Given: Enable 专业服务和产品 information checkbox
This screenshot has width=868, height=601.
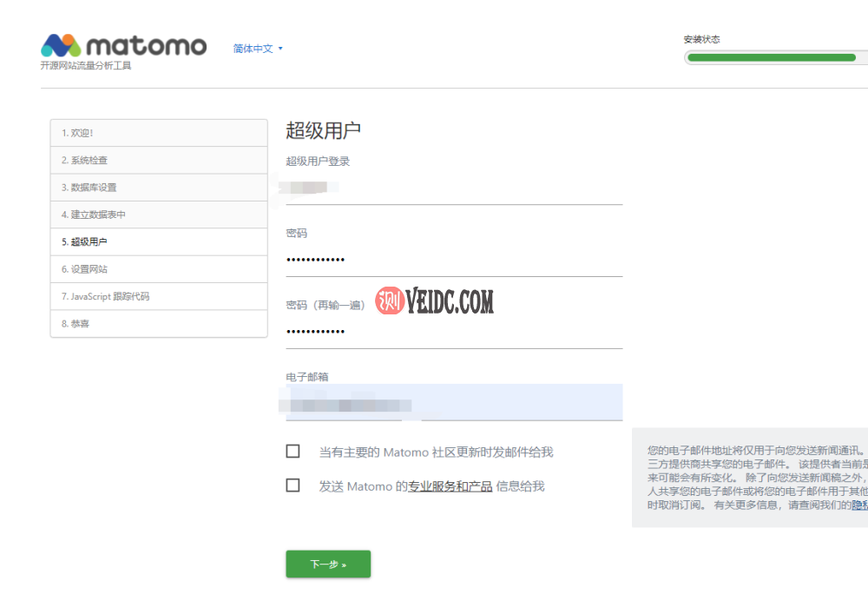Looking at the screenshot, I should click(293, 485).
